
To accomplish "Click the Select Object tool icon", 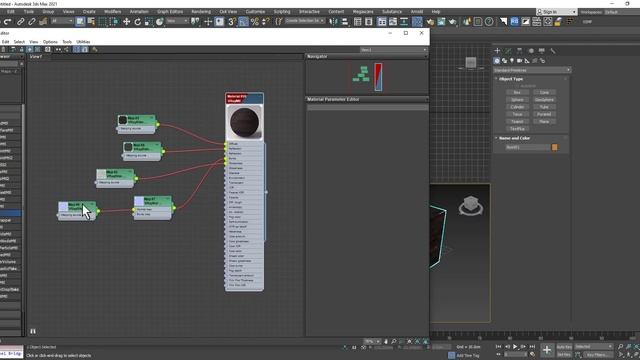I will pos(80,22).
